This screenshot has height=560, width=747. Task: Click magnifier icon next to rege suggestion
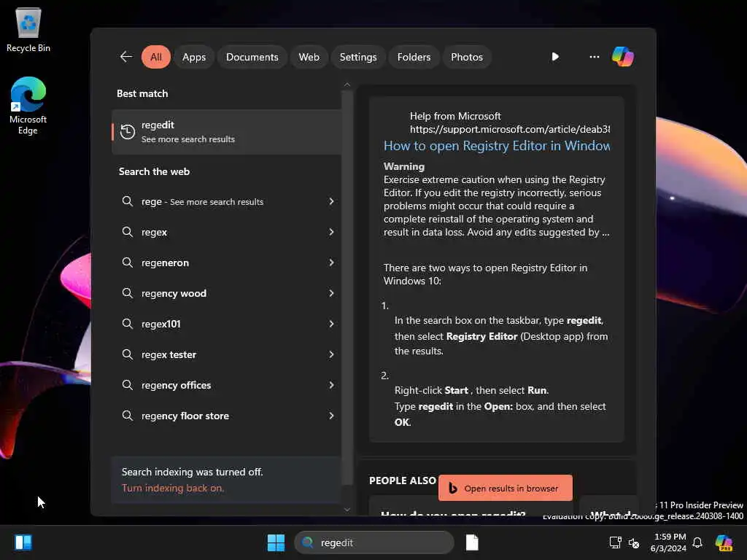pyautogui.click(x=127, y=201)
